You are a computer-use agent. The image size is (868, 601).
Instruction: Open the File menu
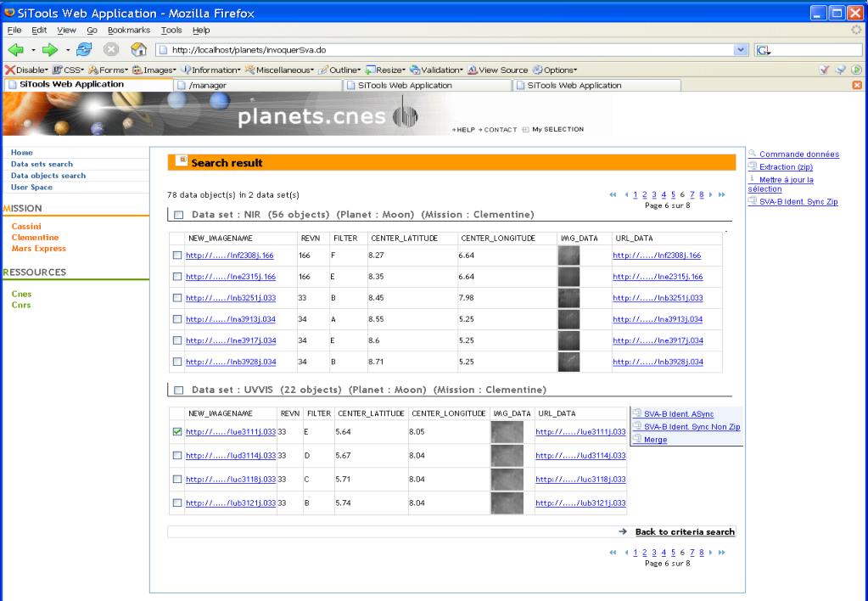[x=14, y=30]
